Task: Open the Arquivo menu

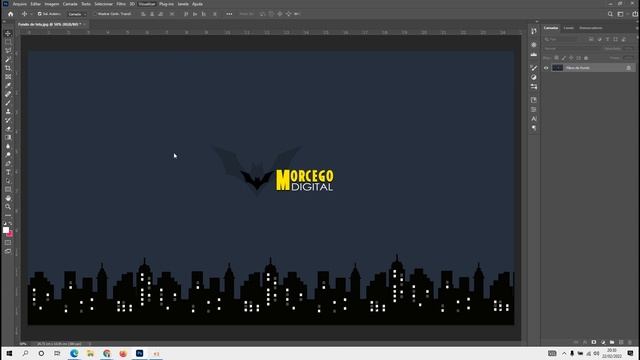Action: click(19, 4)
